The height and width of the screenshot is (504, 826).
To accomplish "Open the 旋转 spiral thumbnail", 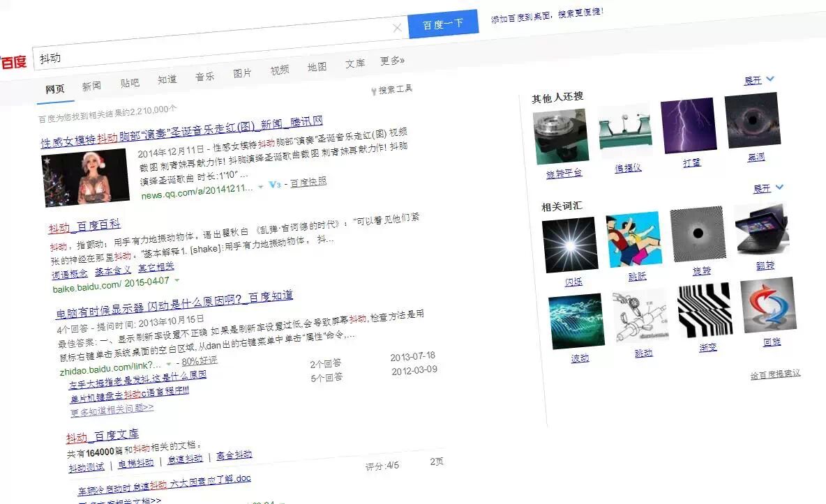I will pyautogui.click(x=698, y=234).
